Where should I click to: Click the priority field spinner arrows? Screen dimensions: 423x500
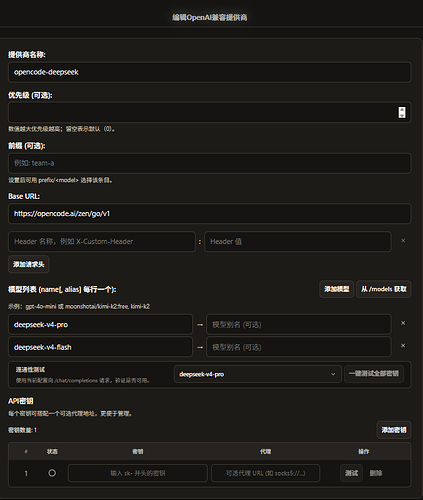[402, 112]
